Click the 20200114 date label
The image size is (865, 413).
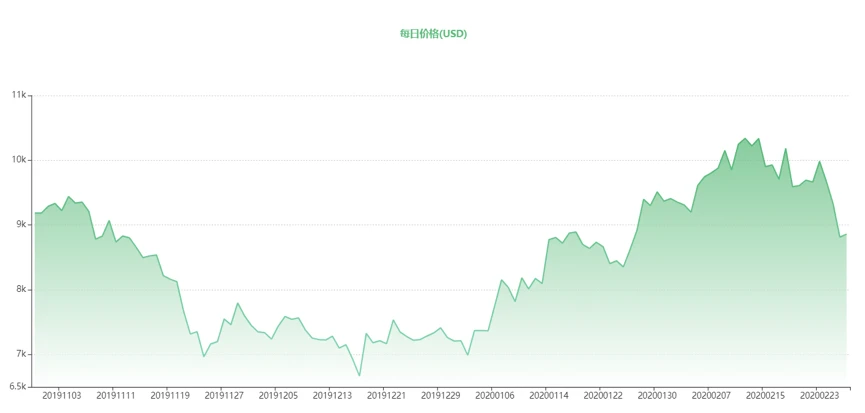click(548, 396)
